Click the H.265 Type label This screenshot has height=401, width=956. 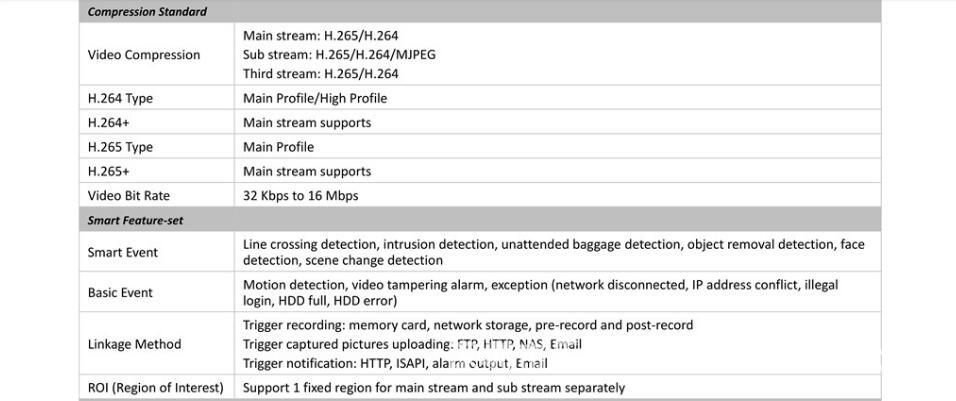(120, 147)
